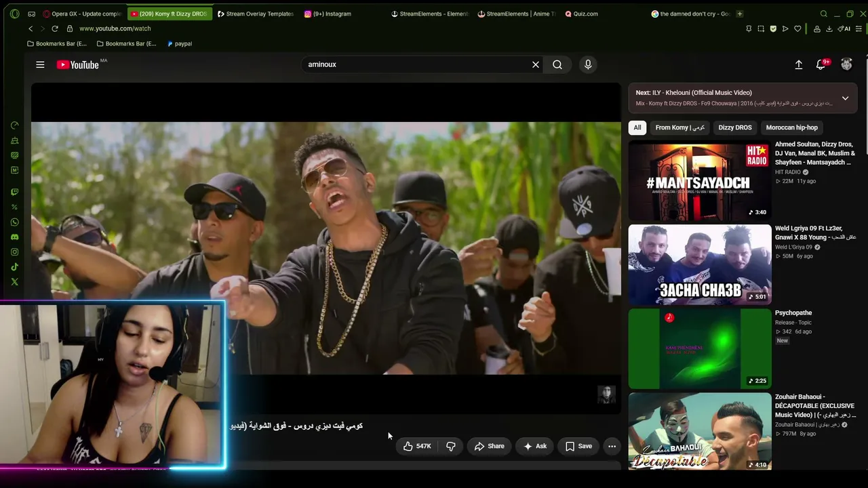Search open tabs with the magnifier icon
Image resolution: width=868 pixels, height=488 pixels.
(824, 14)
